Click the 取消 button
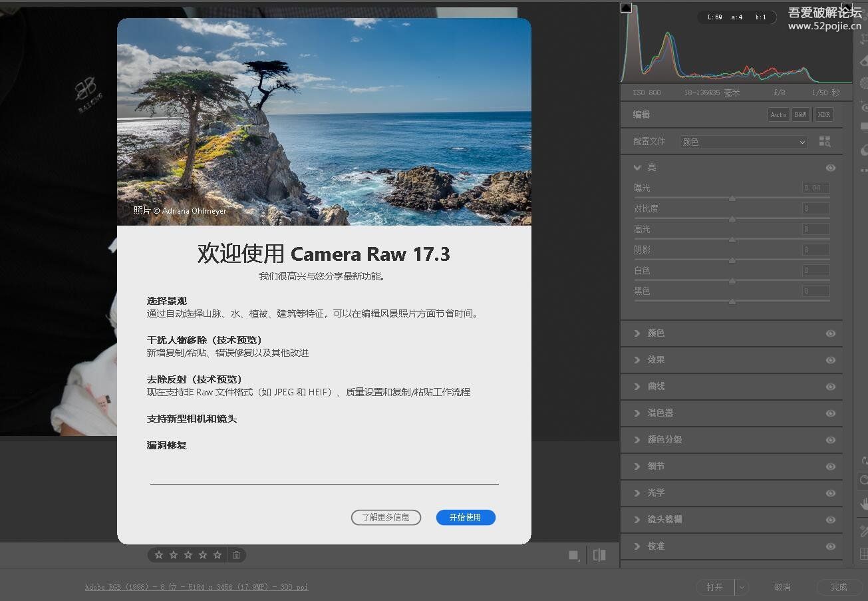Screen dimensions: 868x601 click(x=783, y=587)
